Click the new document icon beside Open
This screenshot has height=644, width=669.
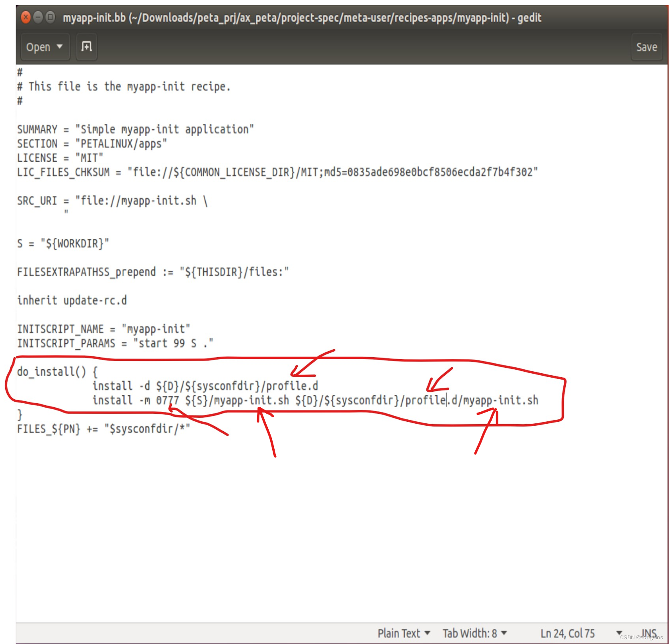point(86,47)
